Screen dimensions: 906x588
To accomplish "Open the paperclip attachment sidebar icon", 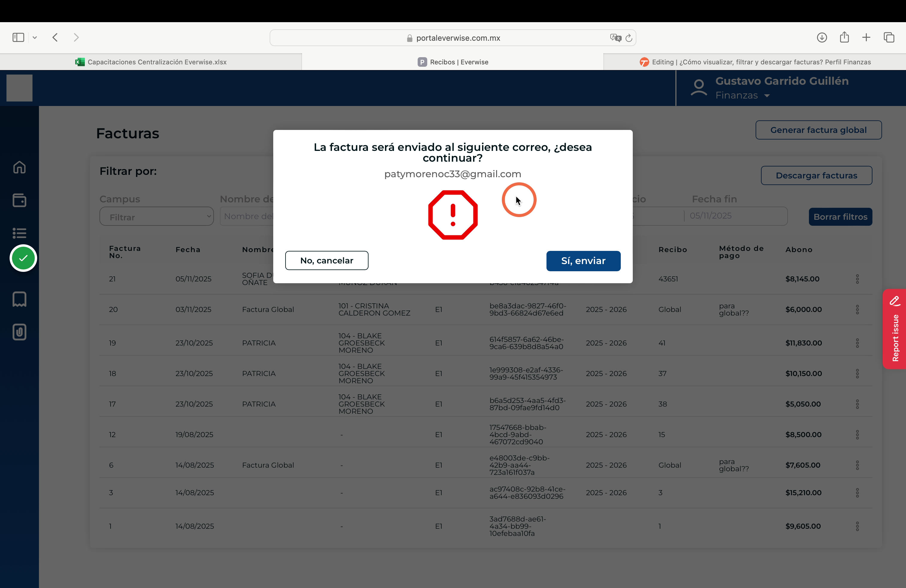I will click(x=19, y=332).
